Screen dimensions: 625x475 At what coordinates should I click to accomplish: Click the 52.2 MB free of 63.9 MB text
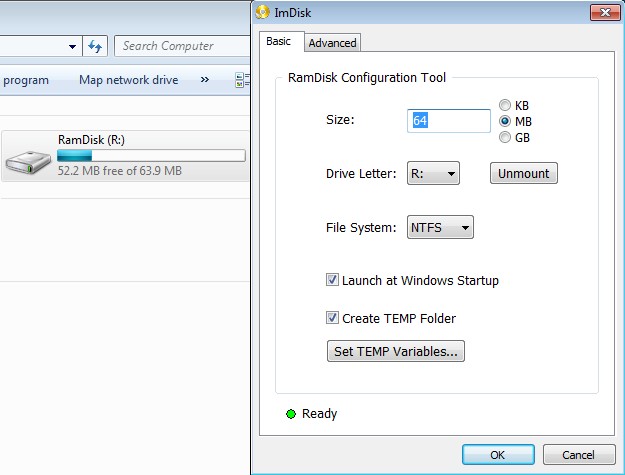pos(120,171)
